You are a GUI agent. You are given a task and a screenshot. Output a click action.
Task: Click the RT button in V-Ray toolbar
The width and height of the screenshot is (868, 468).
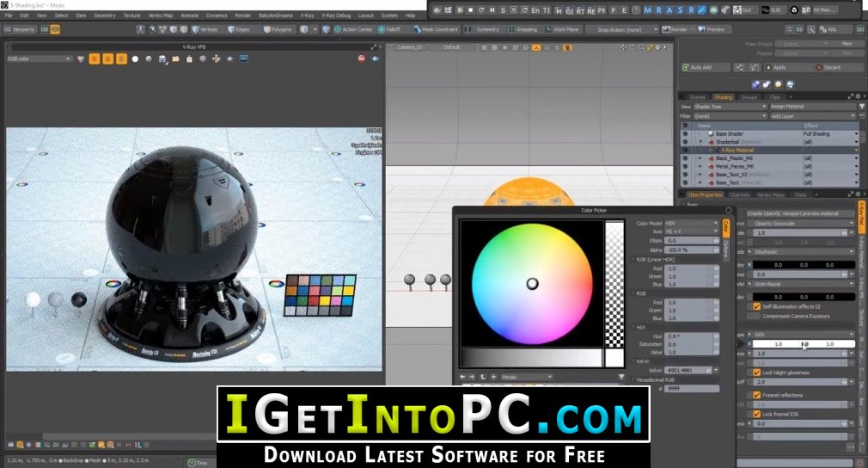click(579, 10)
